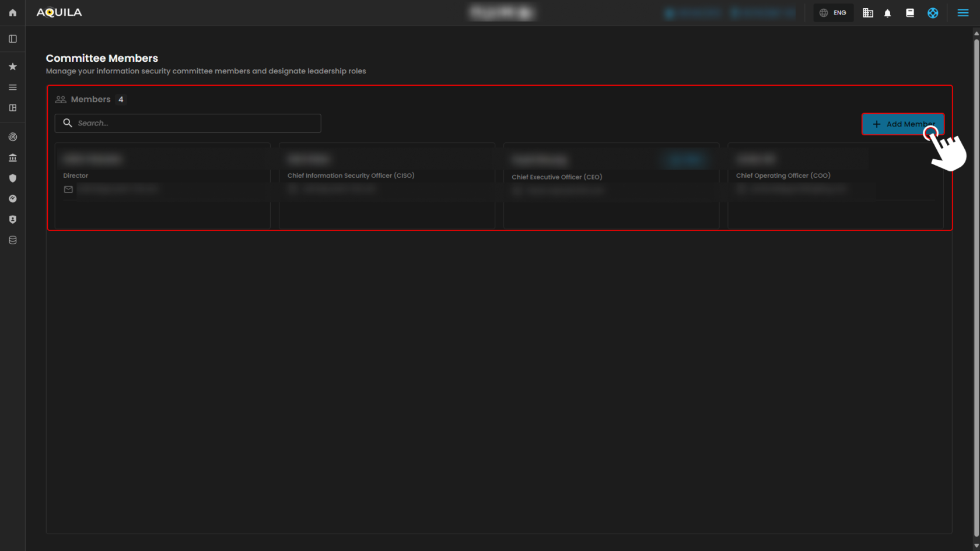Select the shield icon in sidebar

coord(12,178)
